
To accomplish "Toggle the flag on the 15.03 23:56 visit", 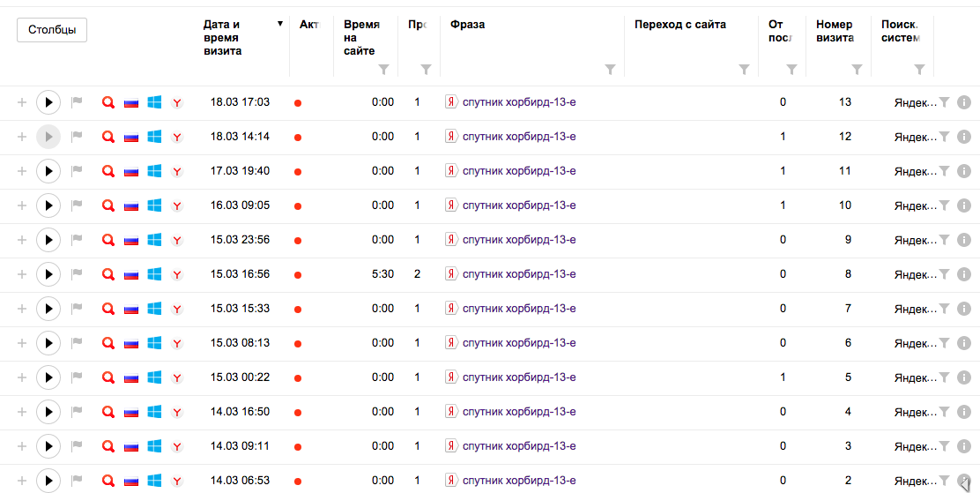I will (x=76, y=240).
